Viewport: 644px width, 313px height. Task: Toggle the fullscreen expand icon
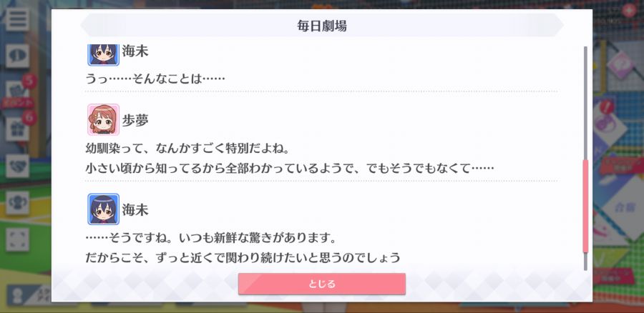coord(17,239)
